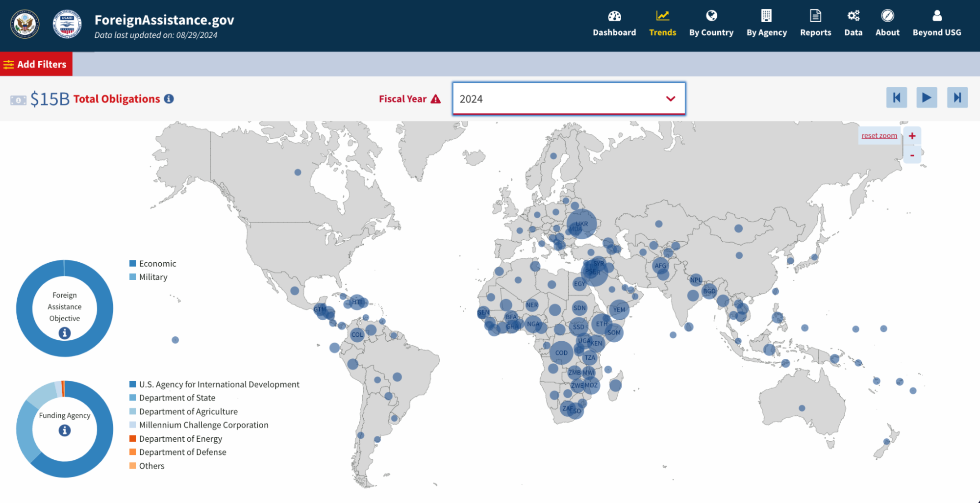Select the UKR bubble on map

point(582,224)
